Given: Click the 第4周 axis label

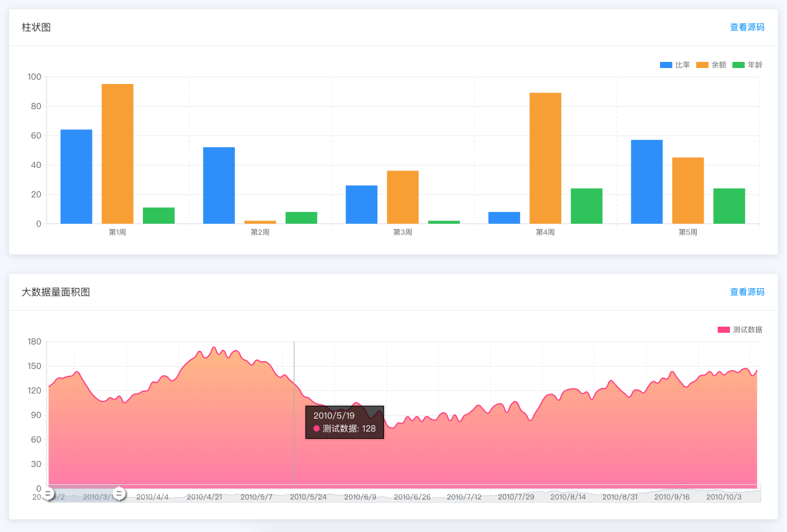Looking at the screenshot, I should pyautogui.click(x=545, y=232).
